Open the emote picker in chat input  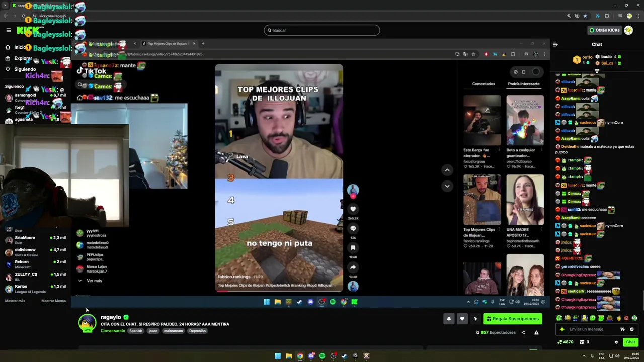(x=632, y=329)
